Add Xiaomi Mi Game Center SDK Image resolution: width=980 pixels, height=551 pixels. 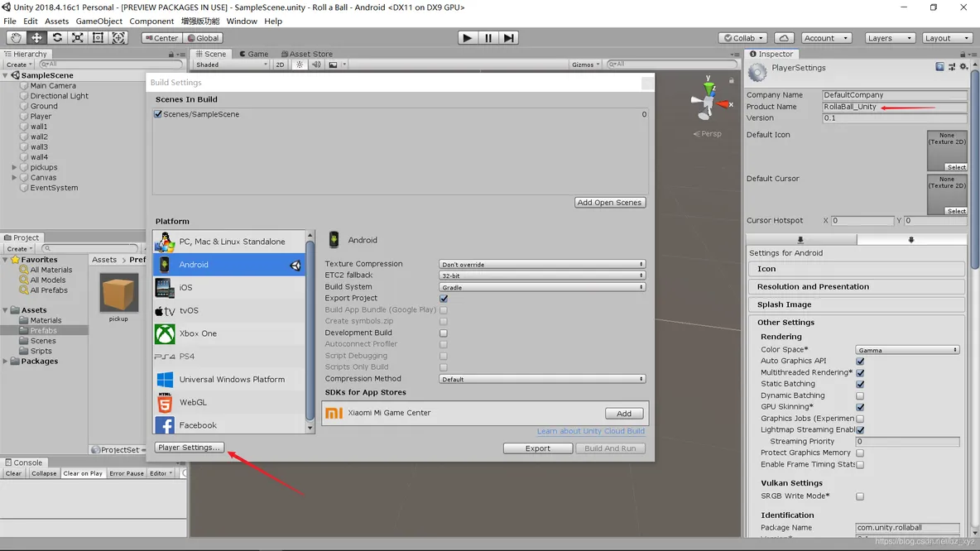click(624, 414)
